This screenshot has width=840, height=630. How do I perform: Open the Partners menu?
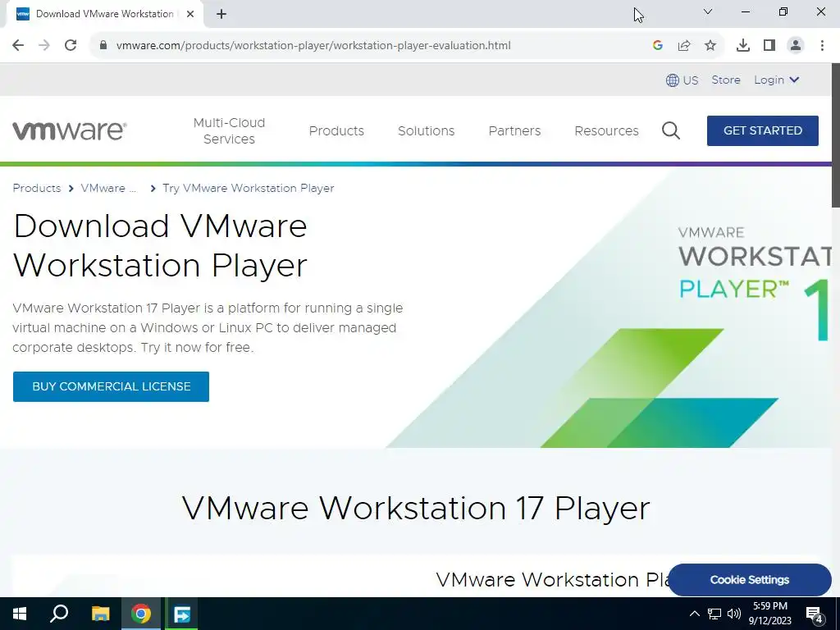[x=514, y=130]
